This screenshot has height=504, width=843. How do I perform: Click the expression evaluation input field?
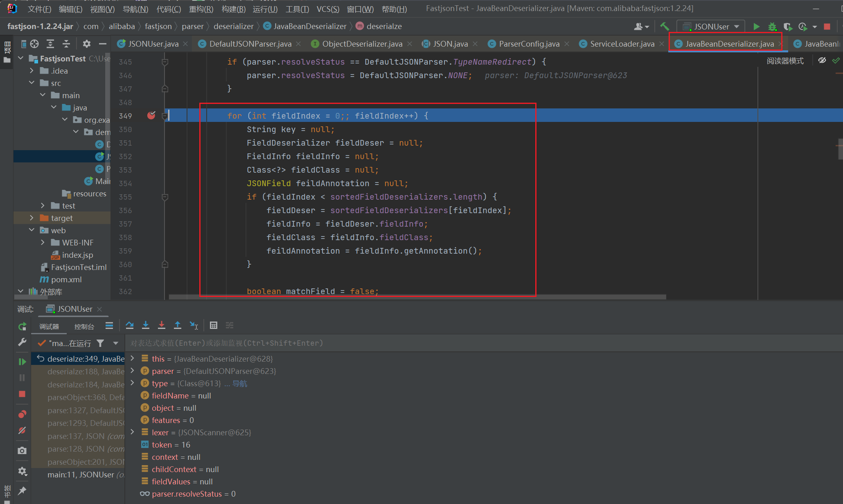pyautogui.click(x=409, y=343)
